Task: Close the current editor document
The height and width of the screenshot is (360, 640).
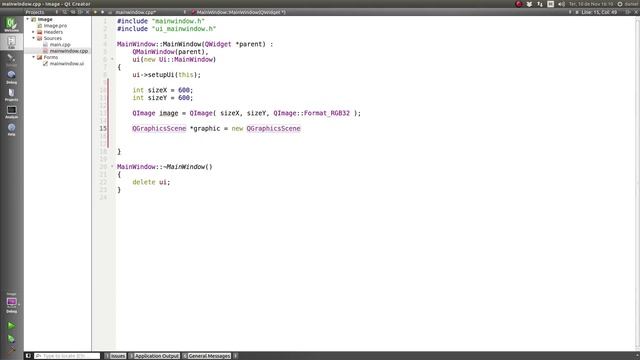Action: [636, 12]
